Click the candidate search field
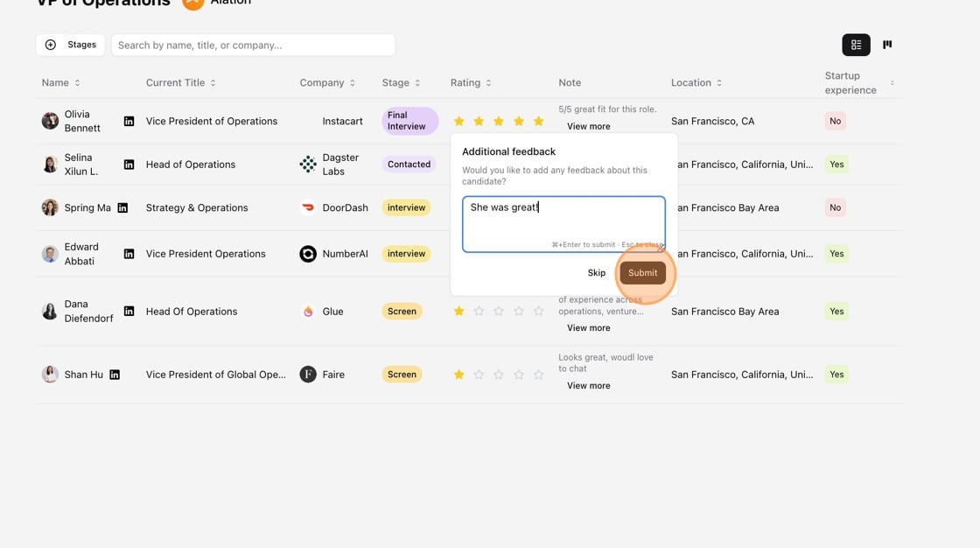Viewport: 980px width, 548px height. tap(253, 45)
